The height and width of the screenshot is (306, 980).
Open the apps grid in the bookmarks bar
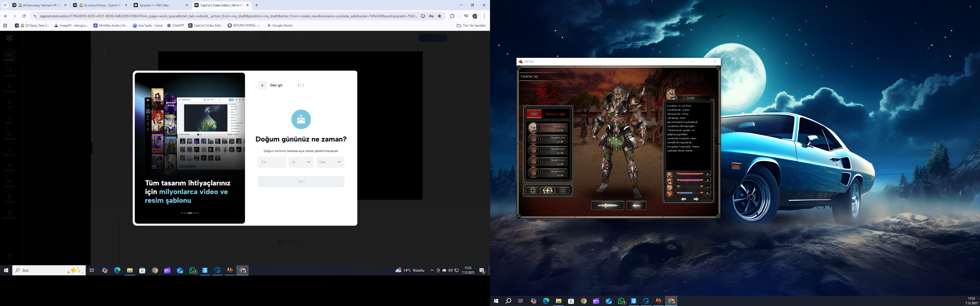[5, 25]
